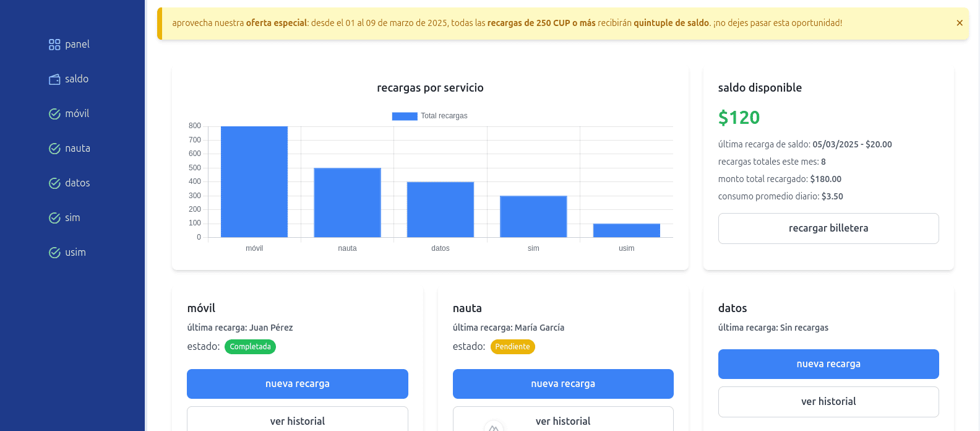Click the nauta checkmark icon in sidebar

54,149
